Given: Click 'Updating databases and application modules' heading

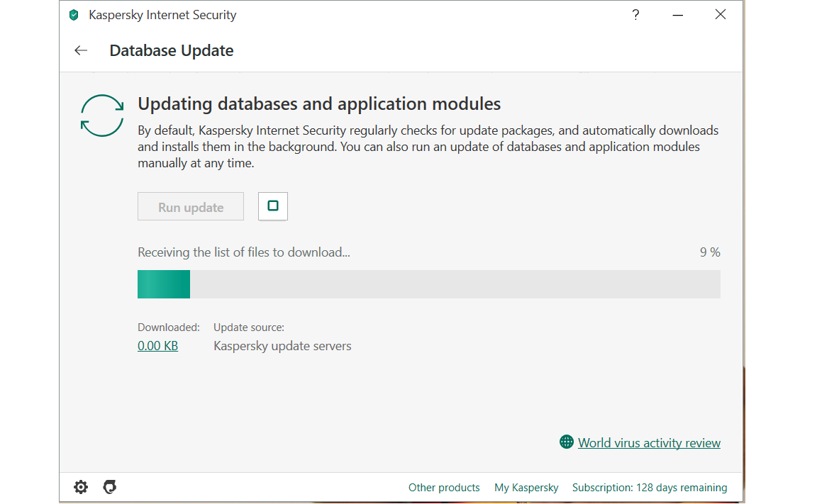Looking at the screenshot, I should pyautogui.click(x=319, y=104).
